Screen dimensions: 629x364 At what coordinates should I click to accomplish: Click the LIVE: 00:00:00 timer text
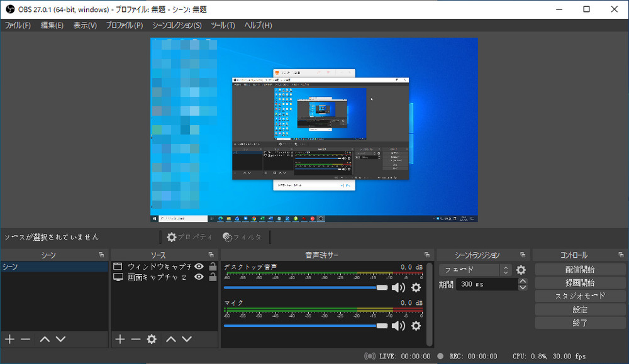click(404, 356)
